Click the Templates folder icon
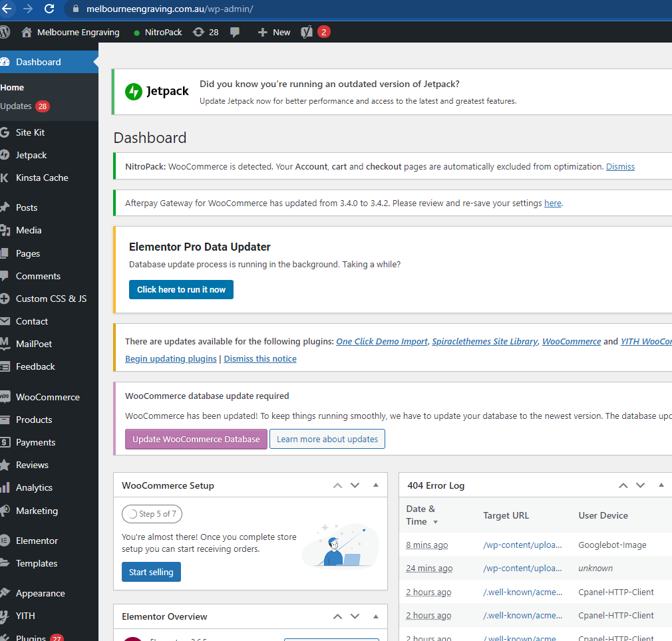This screenshot has width=672, height=641. point(5,563)
